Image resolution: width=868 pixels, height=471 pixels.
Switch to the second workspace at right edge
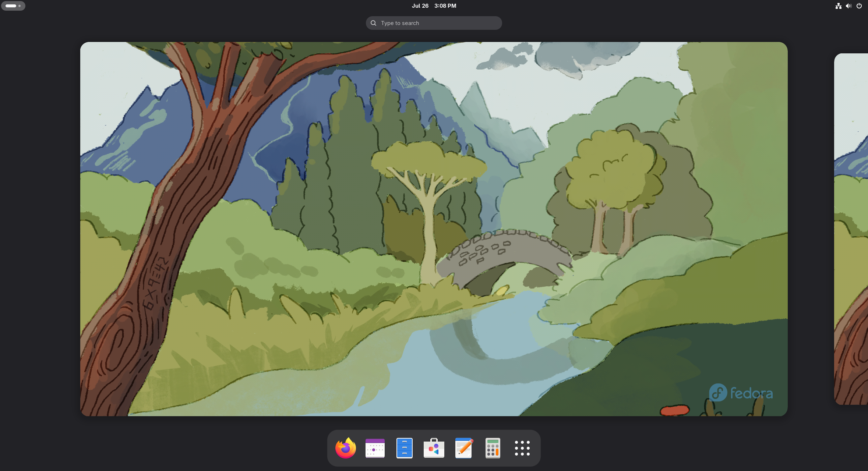pyautogui.click(x=851, y=229)
